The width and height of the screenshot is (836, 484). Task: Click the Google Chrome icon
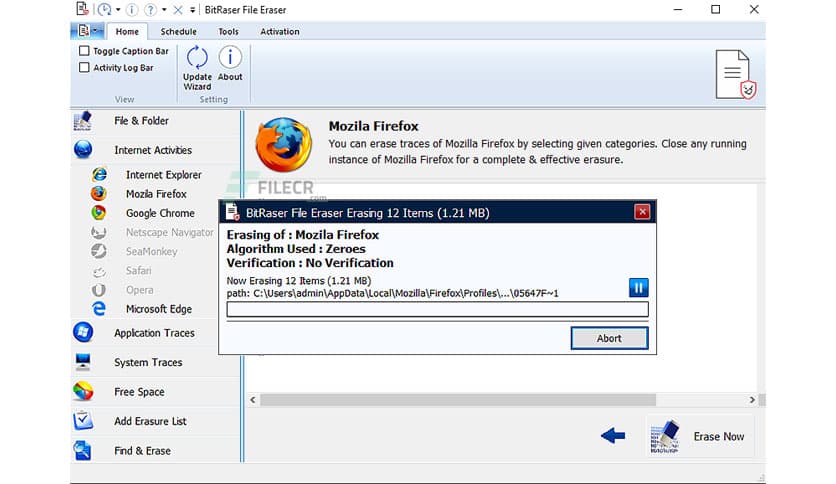[x=98, y=213]
